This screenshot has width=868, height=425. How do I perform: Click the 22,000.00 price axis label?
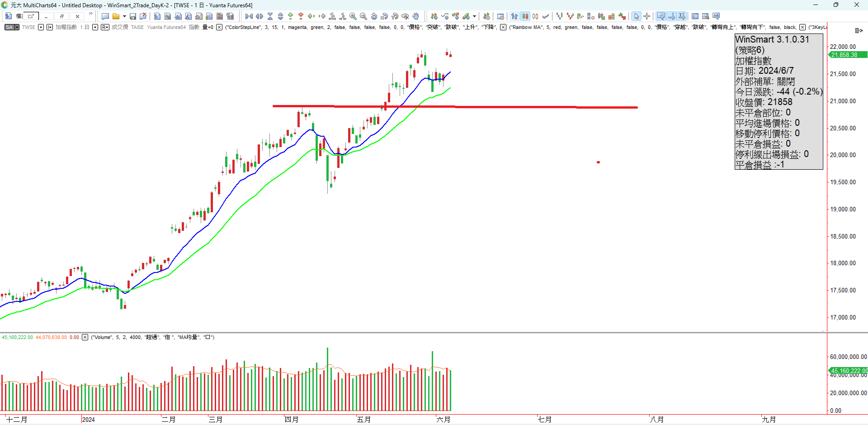click(843, 47)
